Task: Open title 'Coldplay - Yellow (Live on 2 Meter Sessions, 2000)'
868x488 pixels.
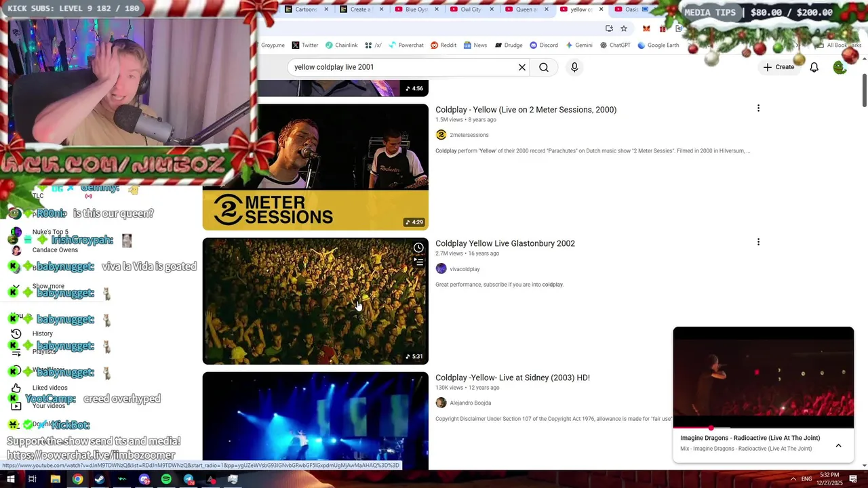Action: (x=526, y=110)
